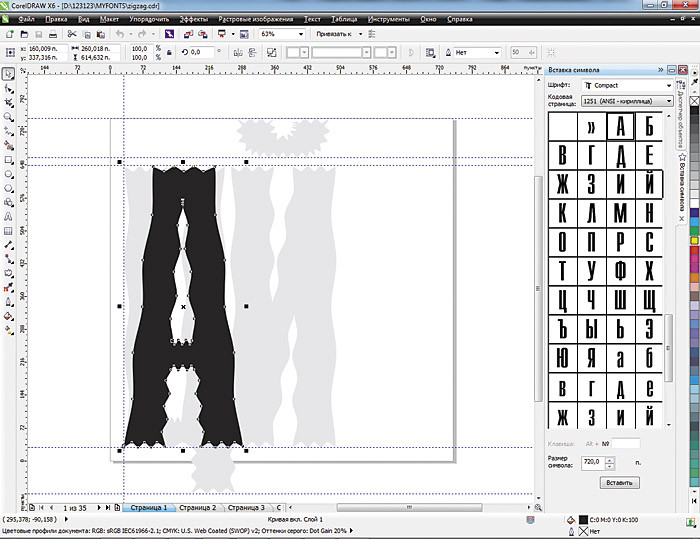Select the Zoom magnifier tool
Screen dimensions: 700x539
point(8,117)
